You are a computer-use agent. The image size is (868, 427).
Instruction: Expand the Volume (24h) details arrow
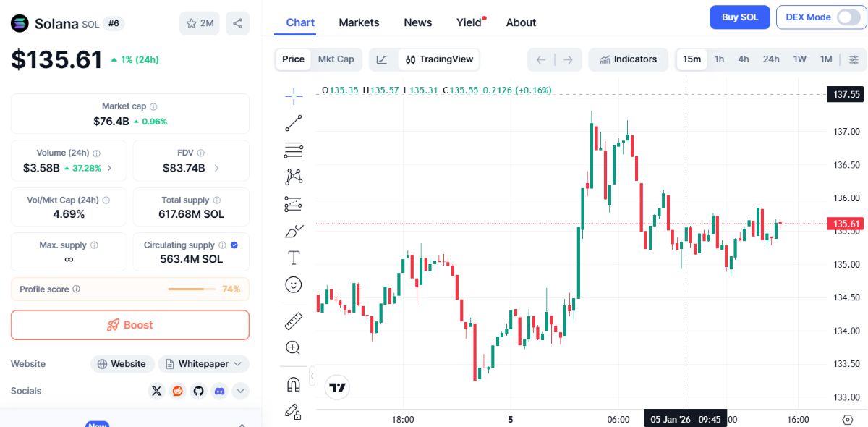(109, 168)
